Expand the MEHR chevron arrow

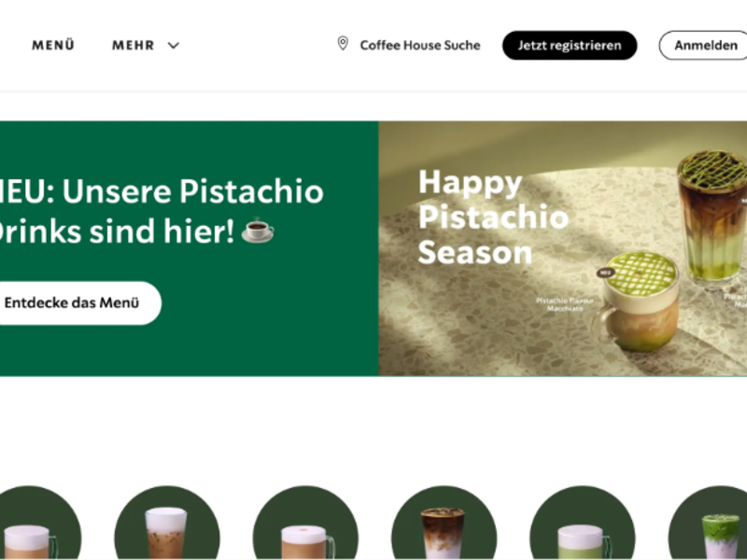coord(174,45)
